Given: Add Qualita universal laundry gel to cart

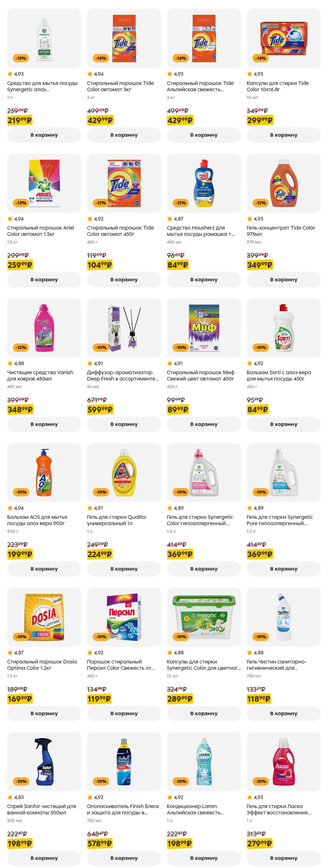Looking at the screenshot, I should [x=124, y=568].
